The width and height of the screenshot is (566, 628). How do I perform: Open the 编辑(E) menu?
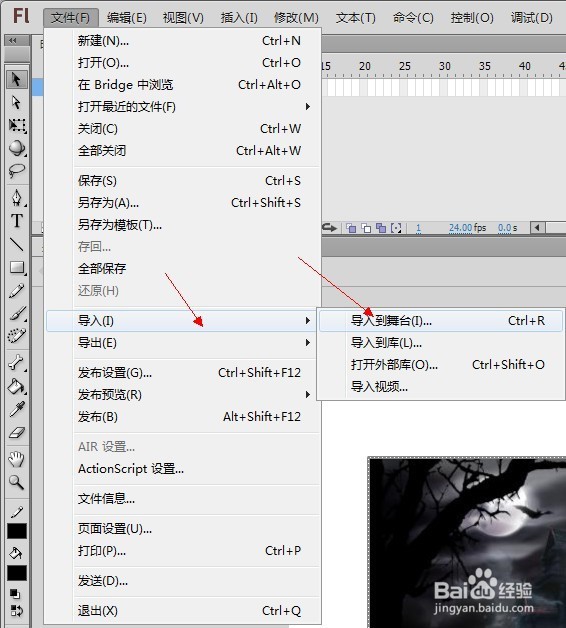point(127,18)
